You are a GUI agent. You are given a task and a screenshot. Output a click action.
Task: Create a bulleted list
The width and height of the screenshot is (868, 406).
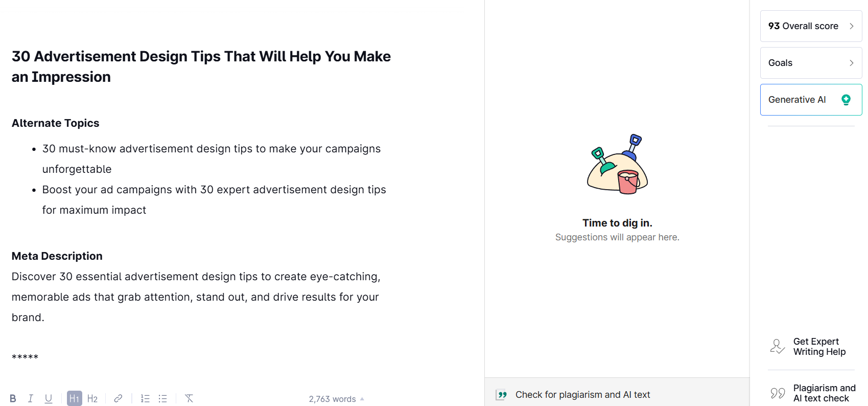(x=163, y=398)
